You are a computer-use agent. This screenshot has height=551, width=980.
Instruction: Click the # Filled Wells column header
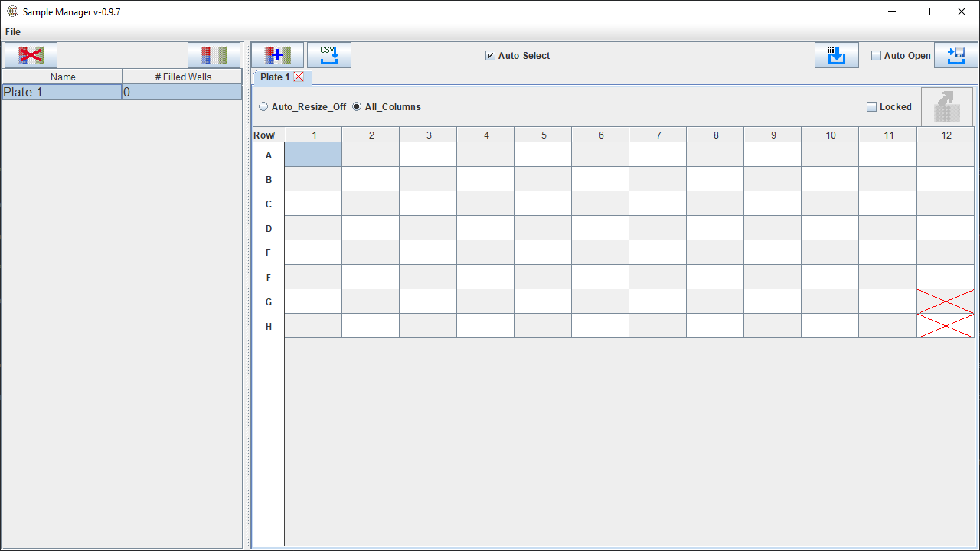click(182, 77)
